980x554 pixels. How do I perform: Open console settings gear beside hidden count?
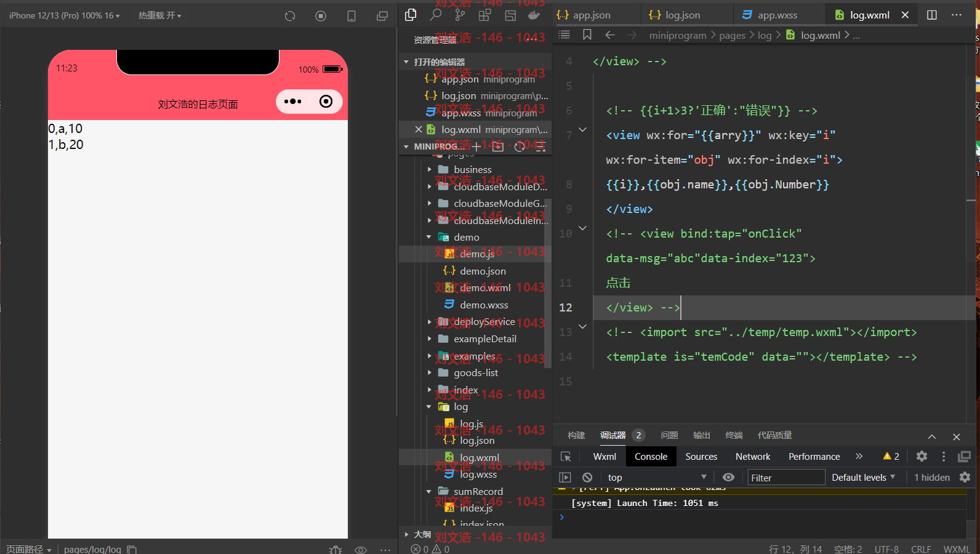click(x=965, y=477)
